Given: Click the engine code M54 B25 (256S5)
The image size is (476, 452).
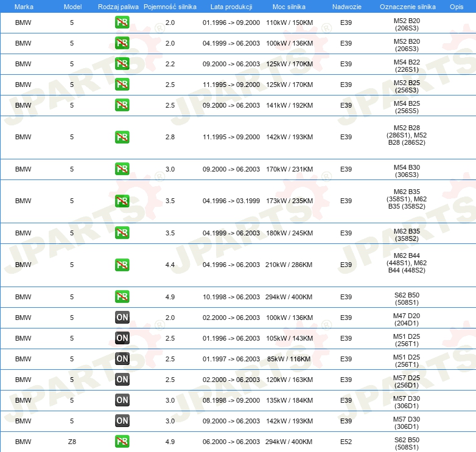Looking at the screenshot, I should 407,107.
